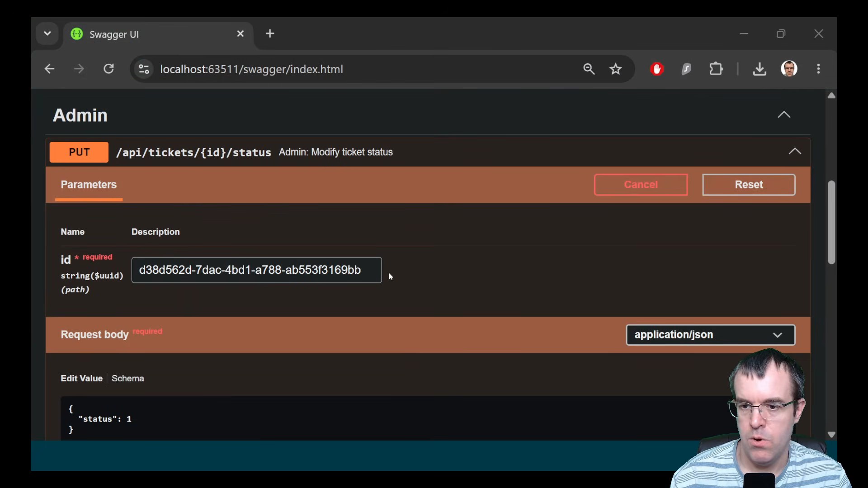The width and height of the screenshot is (868, 488).
Task: Click 'Admin: Modify ticket status' description
Action: [x=335, y=152]
